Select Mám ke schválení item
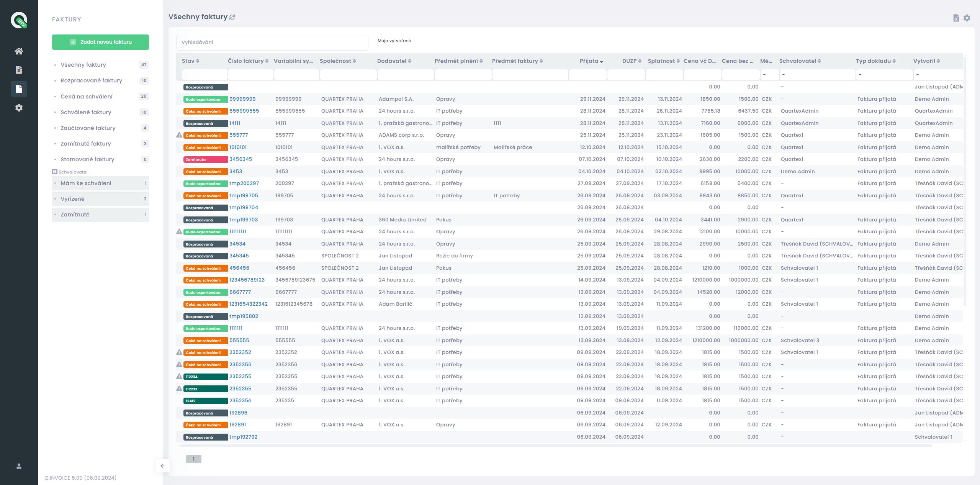 100,183
